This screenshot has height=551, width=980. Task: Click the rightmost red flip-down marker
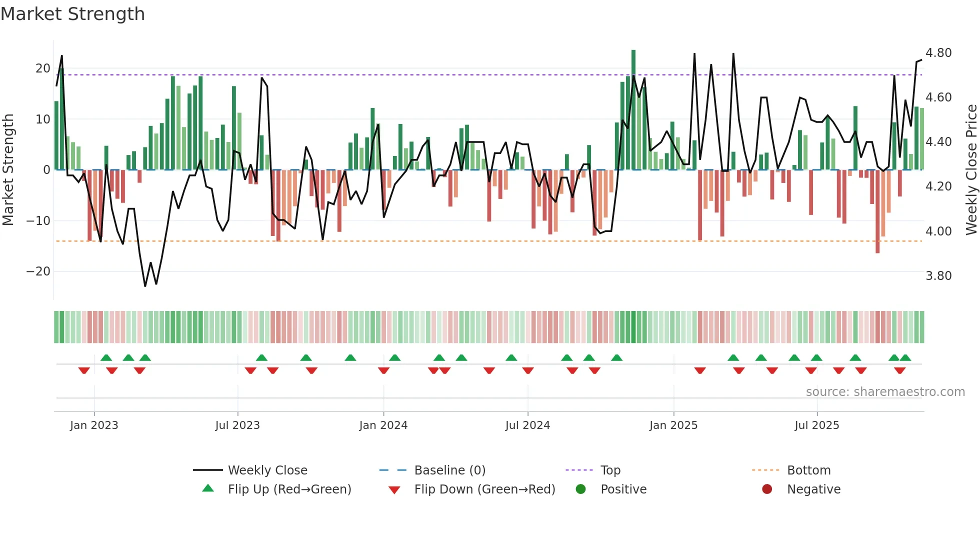click(x=899, y=370)
